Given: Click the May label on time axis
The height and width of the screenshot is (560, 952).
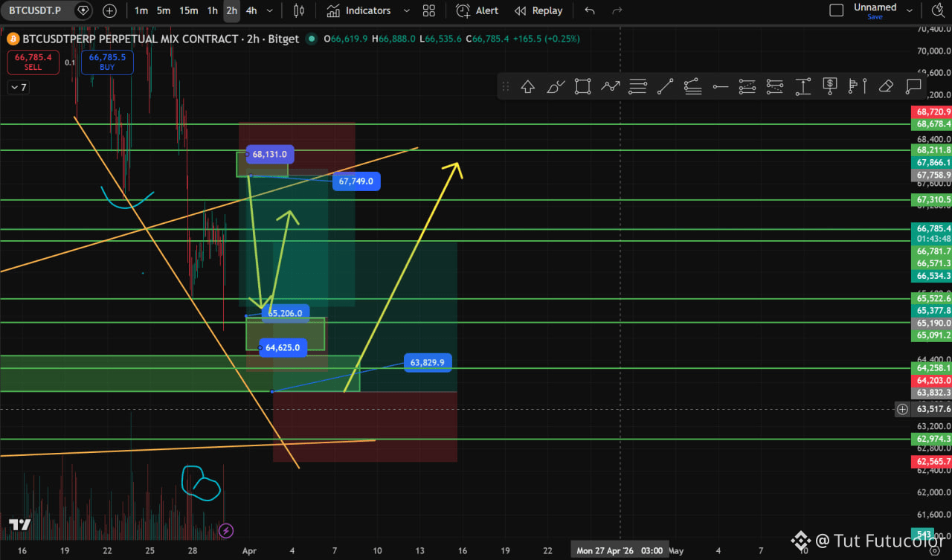Looking at the screenshot, I should click(x=676, y=551).
